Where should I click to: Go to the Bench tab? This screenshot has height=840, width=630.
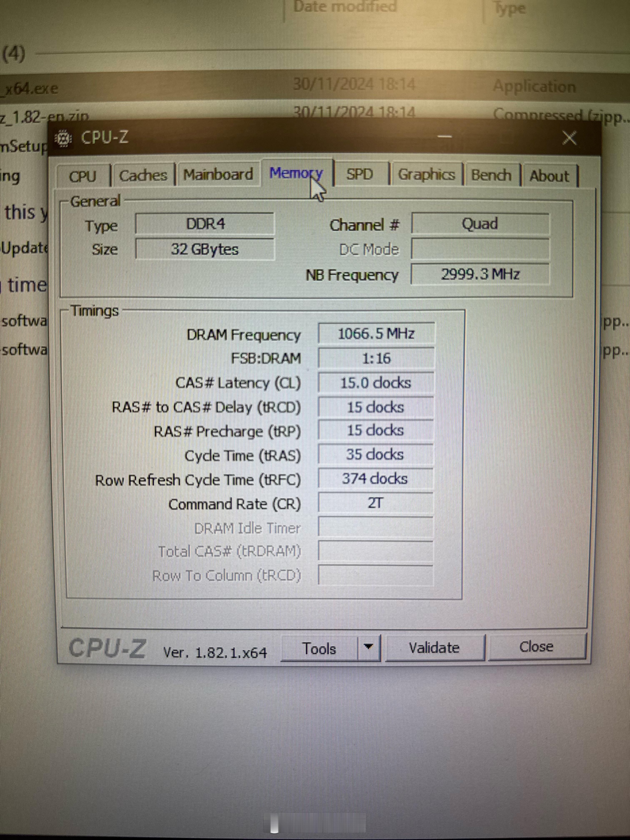pos(491,175)
